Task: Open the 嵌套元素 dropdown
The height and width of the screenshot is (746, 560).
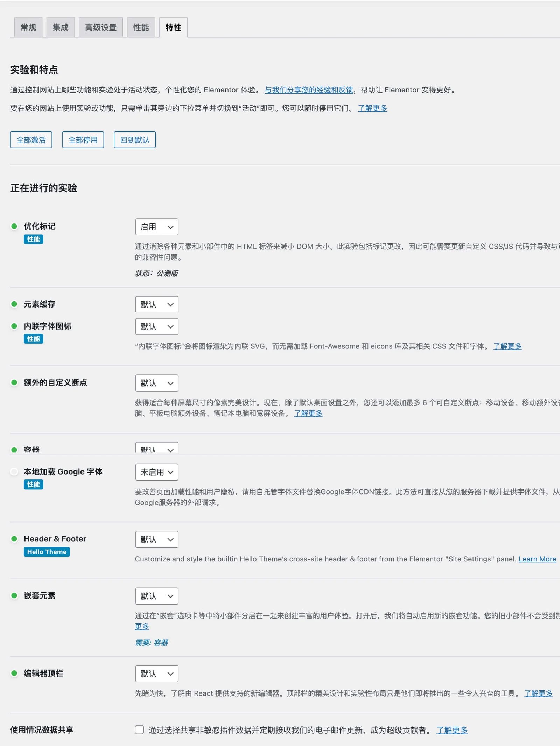Action: [x=156, y=596]
